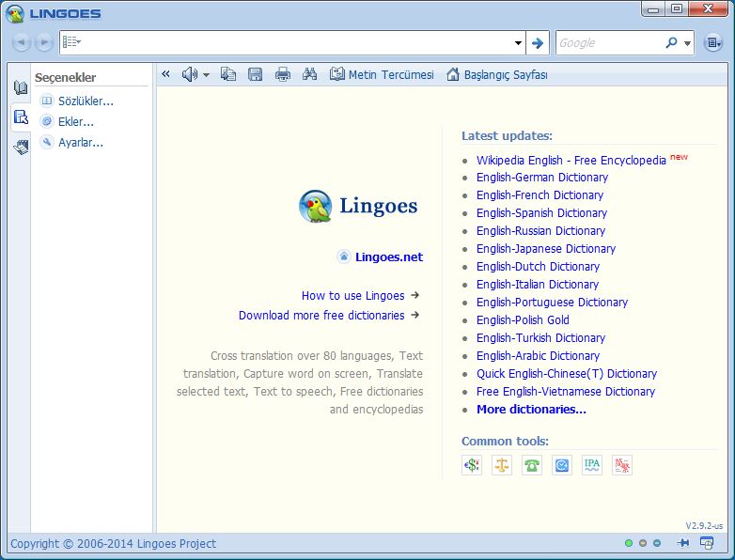Click the printer icon
The height and width of the screenshot is (560, 735).
tap(283, 74)
